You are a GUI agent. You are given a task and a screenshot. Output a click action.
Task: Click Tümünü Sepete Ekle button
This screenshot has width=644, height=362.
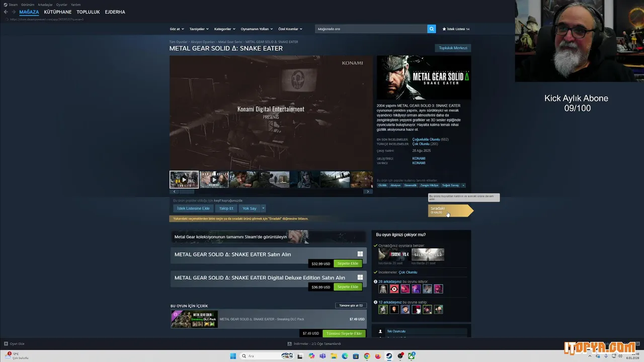(x=344, y=333)
